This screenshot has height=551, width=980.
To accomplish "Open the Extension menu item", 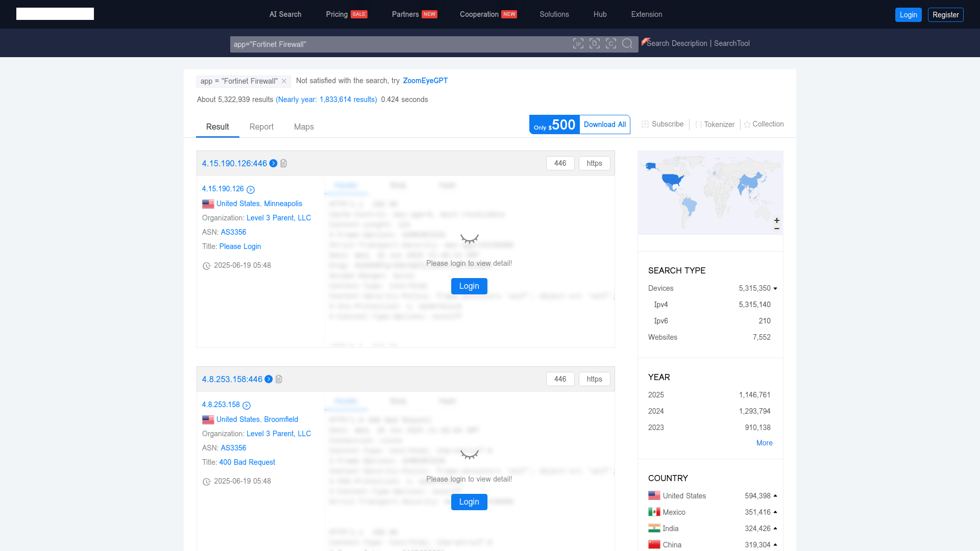I will 647,14.
